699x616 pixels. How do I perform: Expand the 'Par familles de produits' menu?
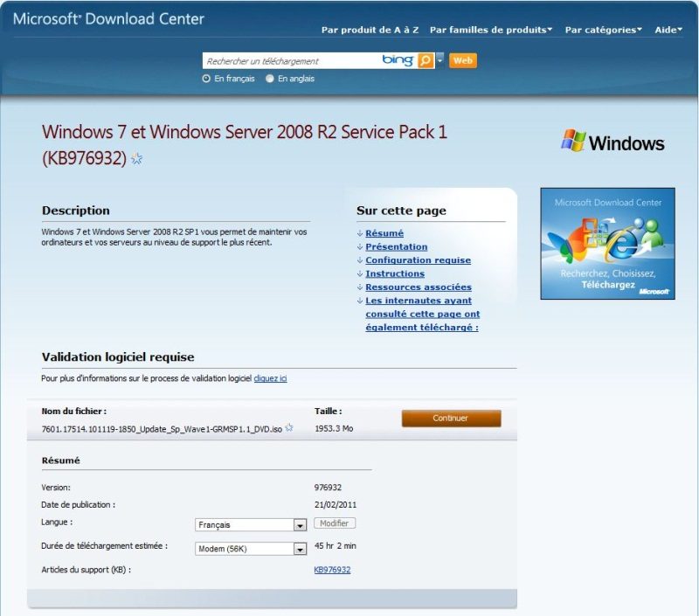tap(491, 30)
